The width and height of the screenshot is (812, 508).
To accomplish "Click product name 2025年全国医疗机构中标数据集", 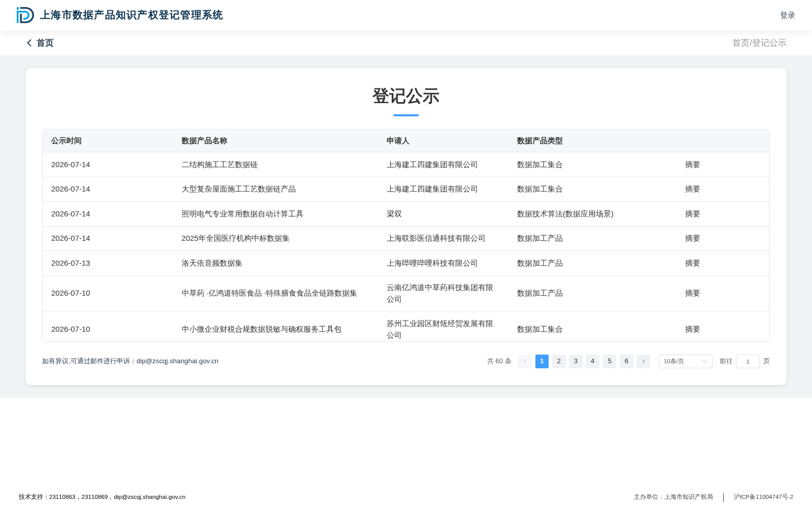I will 235,238.
